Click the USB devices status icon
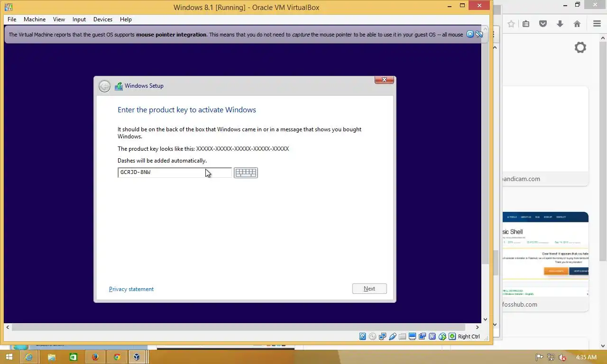The image size is (607, 364). coord(392,337)
